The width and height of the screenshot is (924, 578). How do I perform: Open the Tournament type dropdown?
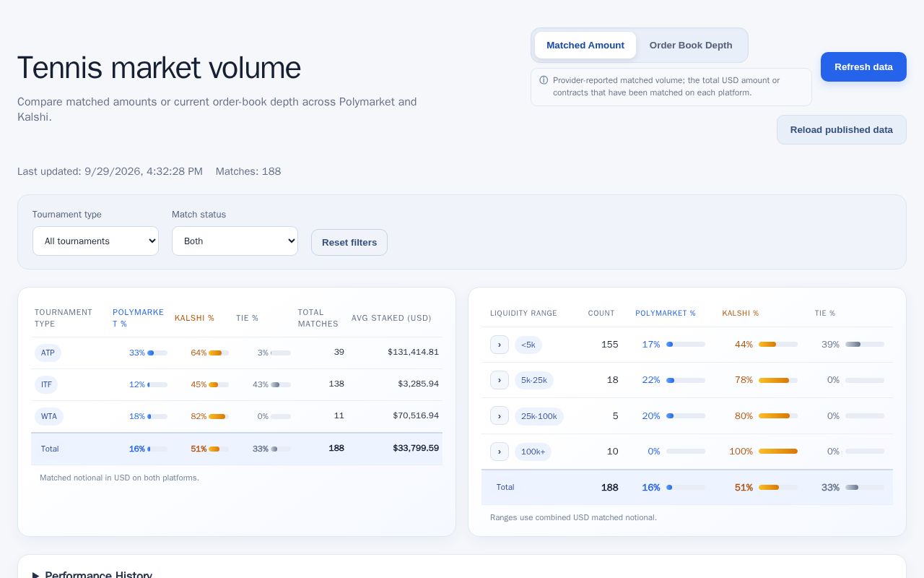coord(95,241)
